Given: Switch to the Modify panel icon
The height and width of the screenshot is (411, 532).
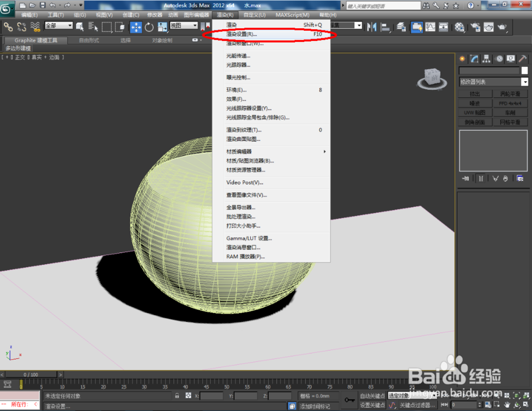Looking at the screenshot, I should pos(475,59).
